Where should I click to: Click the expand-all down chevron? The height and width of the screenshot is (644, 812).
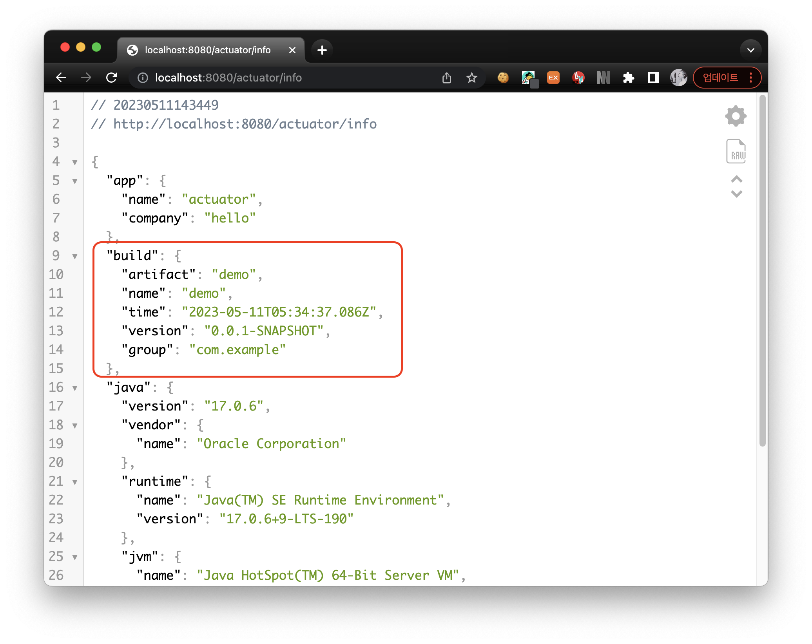click(736, 194)
